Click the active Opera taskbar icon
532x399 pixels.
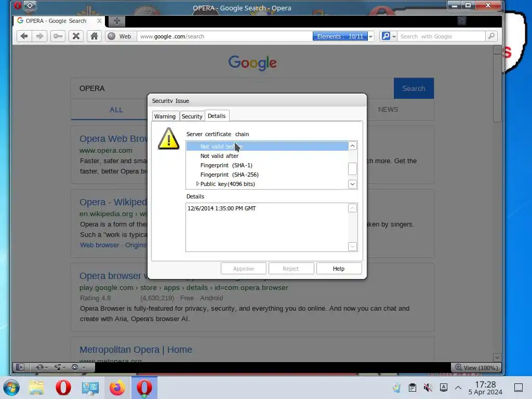[144, 388]
